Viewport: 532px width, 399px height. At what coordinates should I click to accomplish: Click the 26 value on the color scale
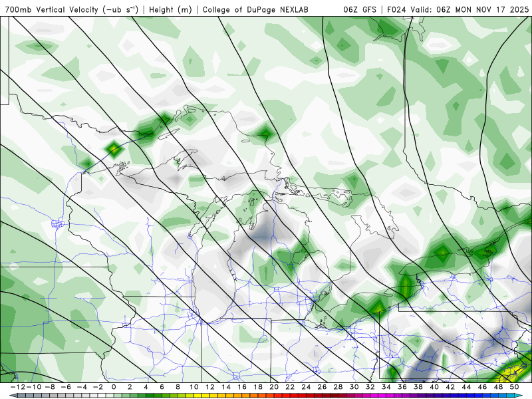[x=322, y=387]
